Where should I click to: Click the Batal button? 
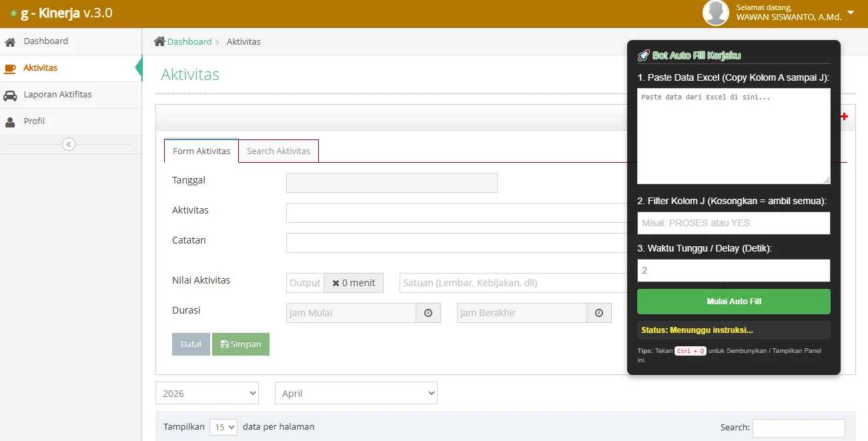click(191, 344)
